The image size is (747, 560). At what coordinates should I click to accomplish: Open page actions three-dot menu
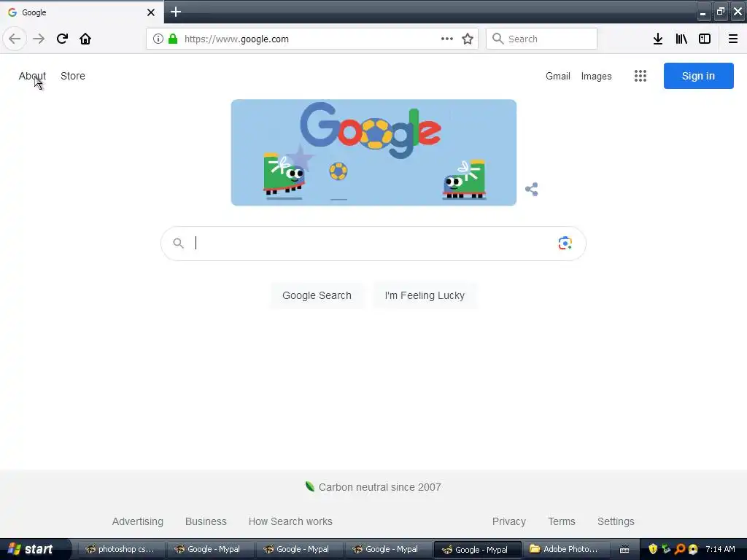click(447, 39)
